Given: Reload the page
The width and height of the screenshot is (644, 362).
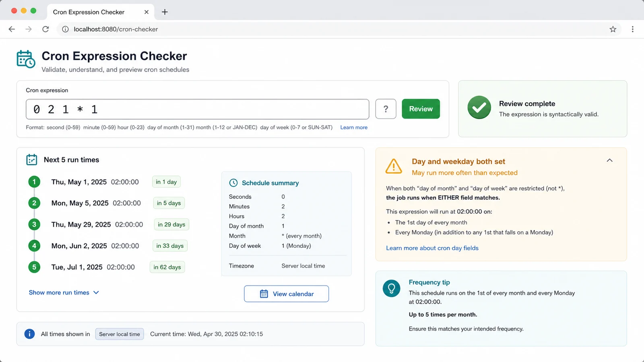Looking at the screenshot, I should (45, 29).
